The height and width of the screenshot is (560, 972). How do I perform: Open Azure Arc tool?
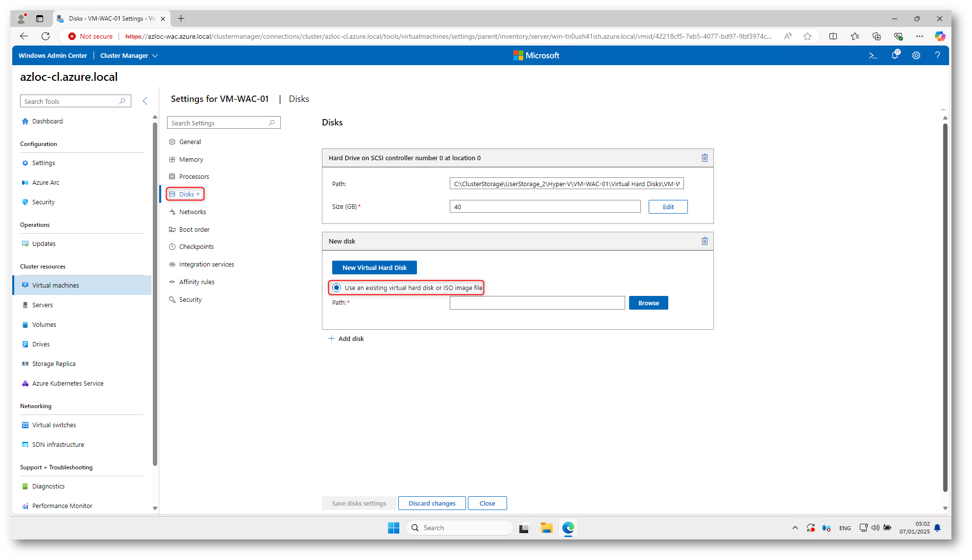(x=46, y=182)
